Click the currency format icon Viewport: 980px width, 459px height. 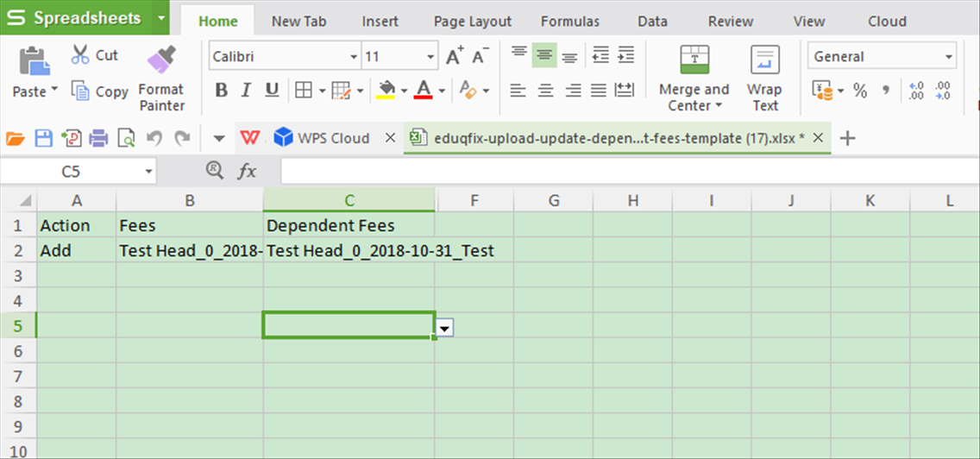pyautogui.click(x=823, y=91)
